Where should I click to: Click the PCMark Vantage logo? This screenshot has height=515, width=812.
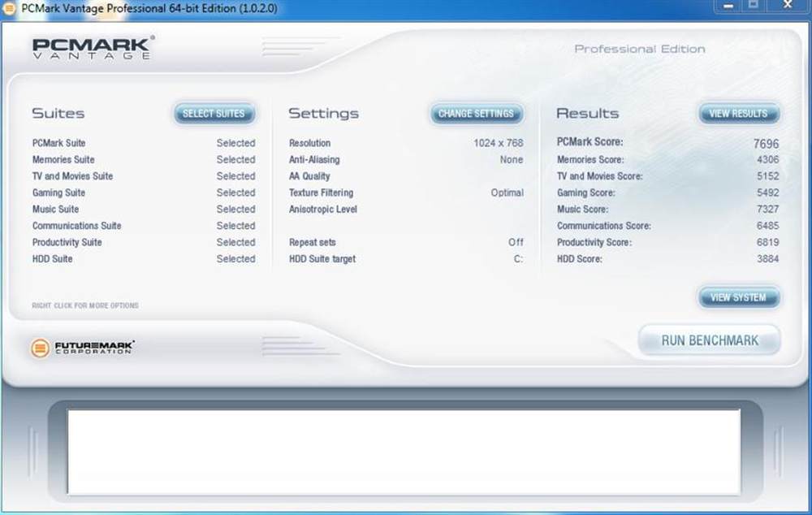click(93, 48)
